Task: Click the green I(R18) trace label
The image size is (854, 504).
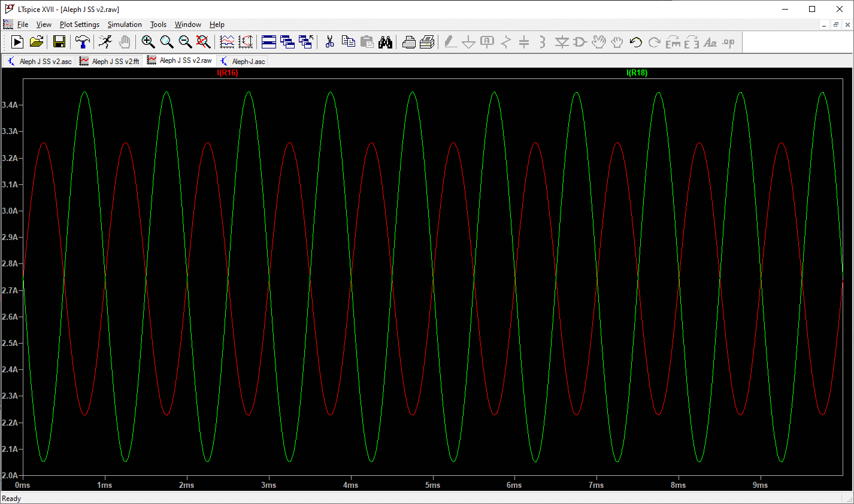Action: [637, 72]
